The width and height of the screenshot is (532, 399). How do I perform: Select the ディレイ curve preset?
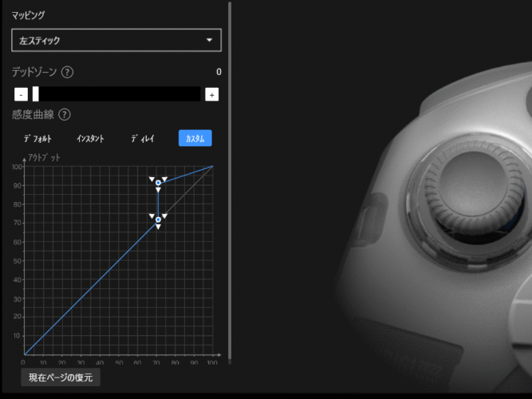pyautogui.click(x=143, y=139)
